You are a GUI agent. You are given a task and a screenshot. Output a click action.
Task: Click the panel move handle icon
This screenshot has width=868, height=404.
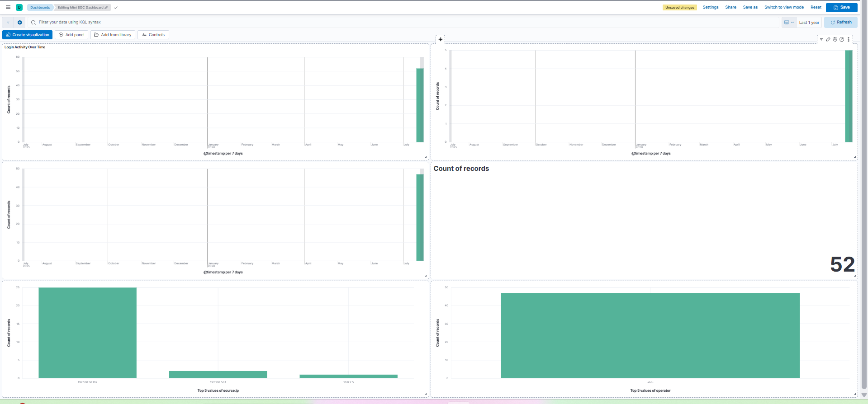(x=441, y=39)
